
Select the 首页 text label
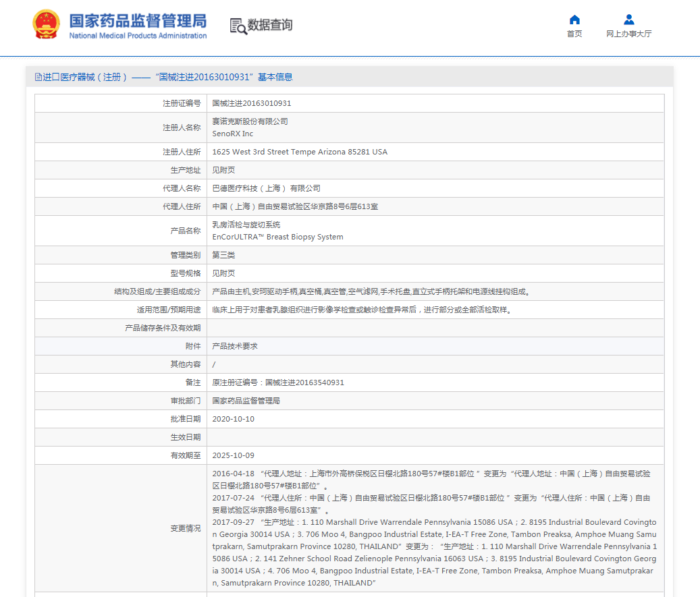point(574,34)
